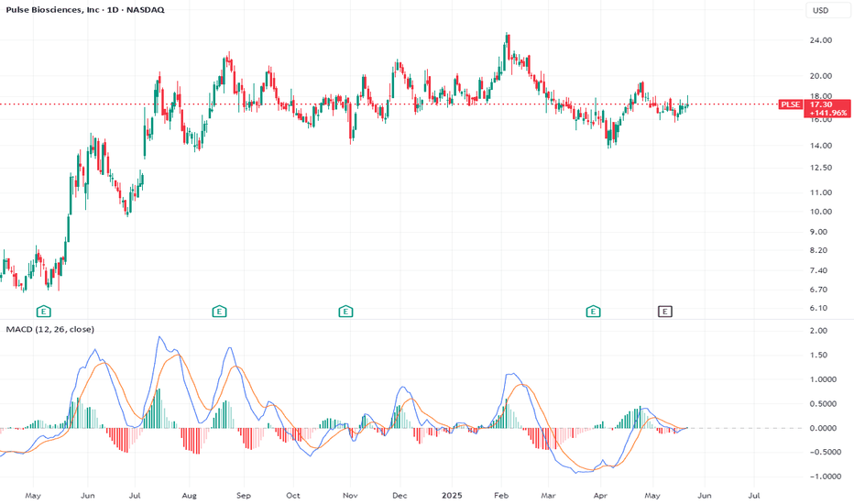This screenshot has height=504, width=854.
Task: Open the gray upcoming earnings E marker
Action: [665, 312]
